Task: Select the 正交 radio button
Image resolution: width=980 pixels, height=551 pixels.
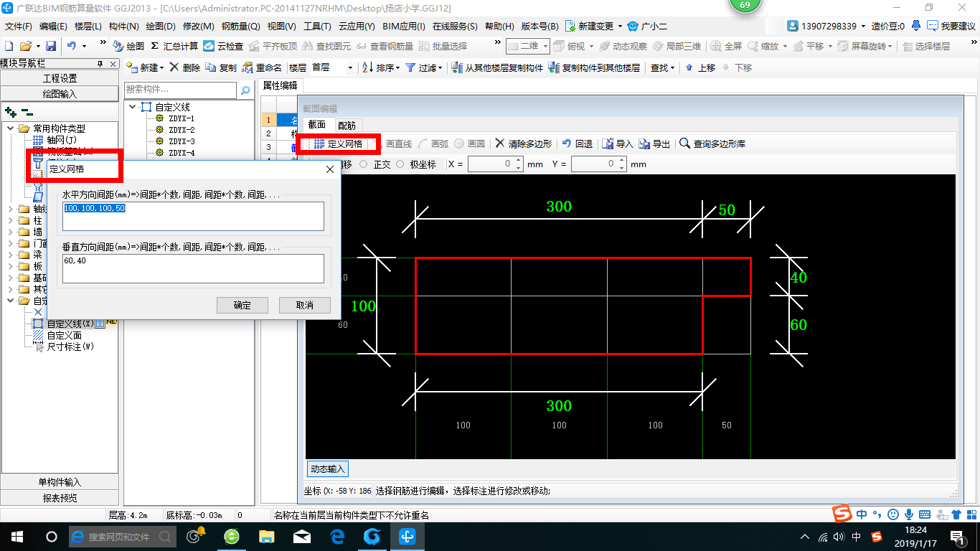Action: [364, 164]
